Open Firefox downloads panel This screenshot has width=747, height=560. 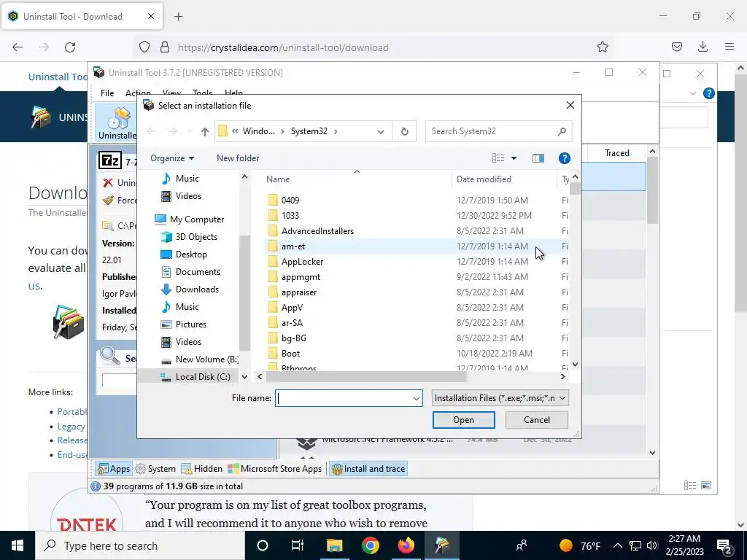click(x=703, y=47)
